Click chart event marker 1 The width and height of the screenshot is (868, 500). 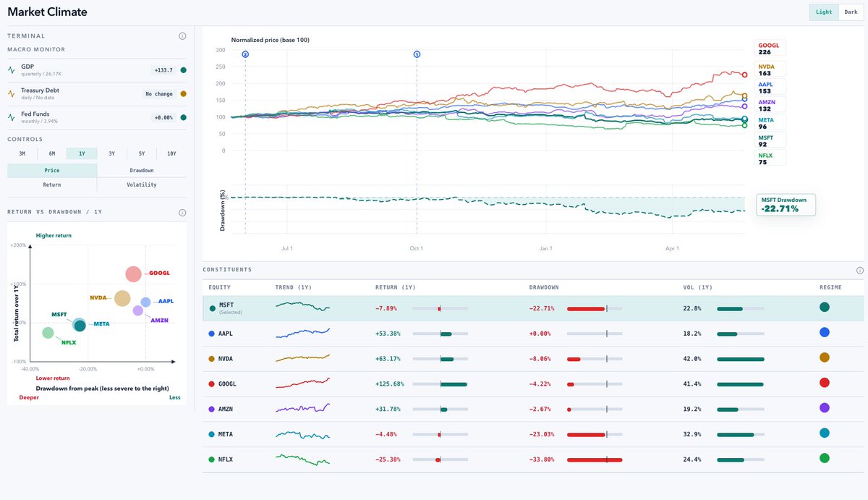pyautogui.click(x=417, y=54)
